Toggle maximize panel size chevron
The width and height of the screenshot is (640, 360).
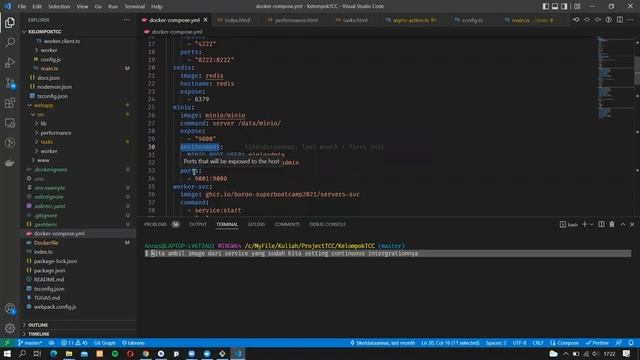(x=623, y=224)
